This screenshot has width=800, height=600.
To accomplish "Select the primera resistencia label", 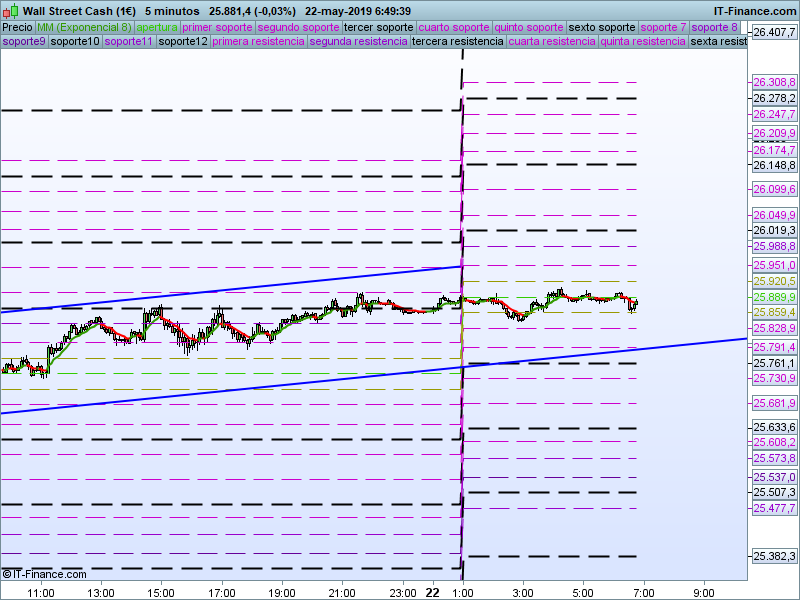I will pos(258,41).
